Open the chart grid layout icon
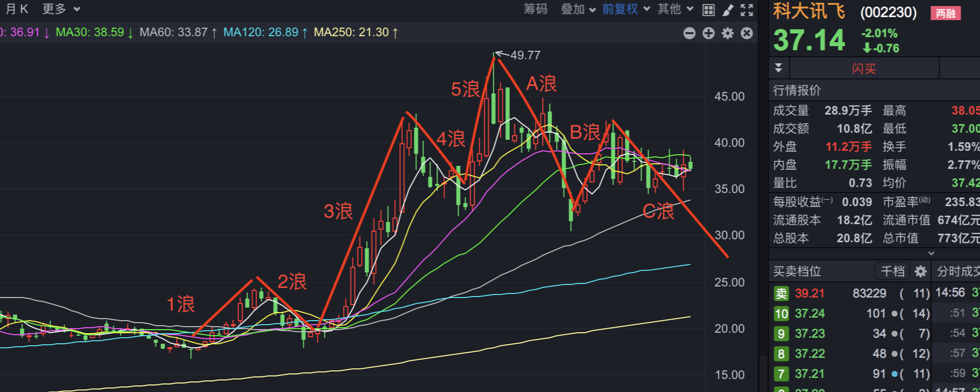This screenshot has height=392, width=980. 708,10
